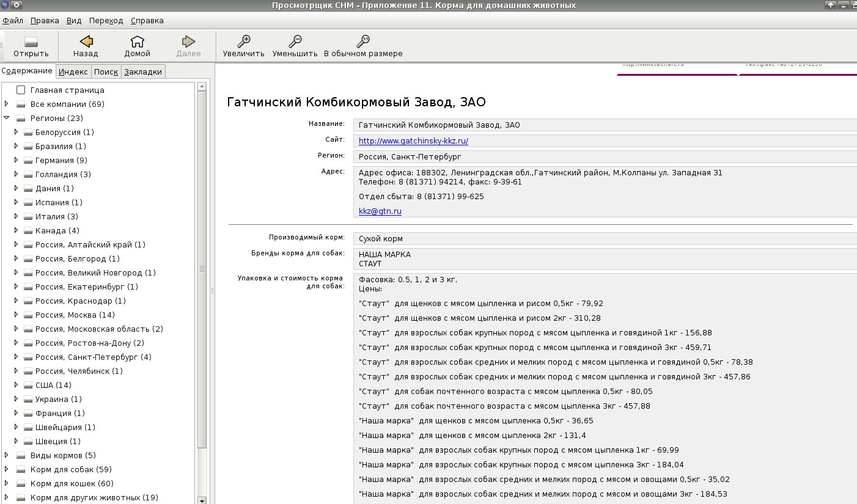
Task: Open the Файл menu
Action: pos(13,20)
